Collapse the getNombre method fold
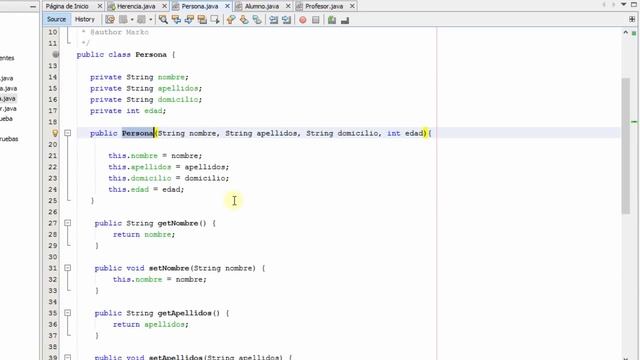The height and width of the screenshot is (360, 640). click(68, 223)
